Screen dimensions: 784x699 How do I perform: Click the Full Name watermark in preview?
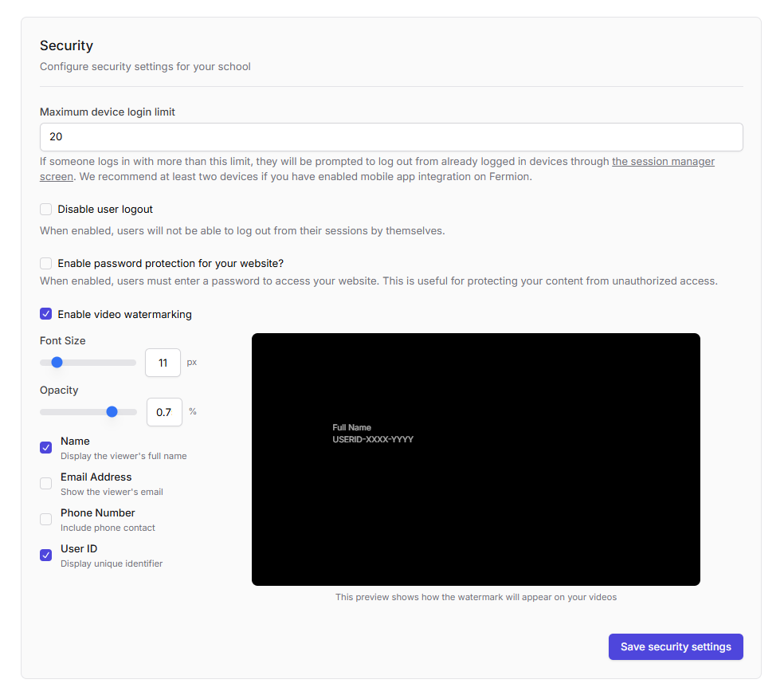coord(351,428)
